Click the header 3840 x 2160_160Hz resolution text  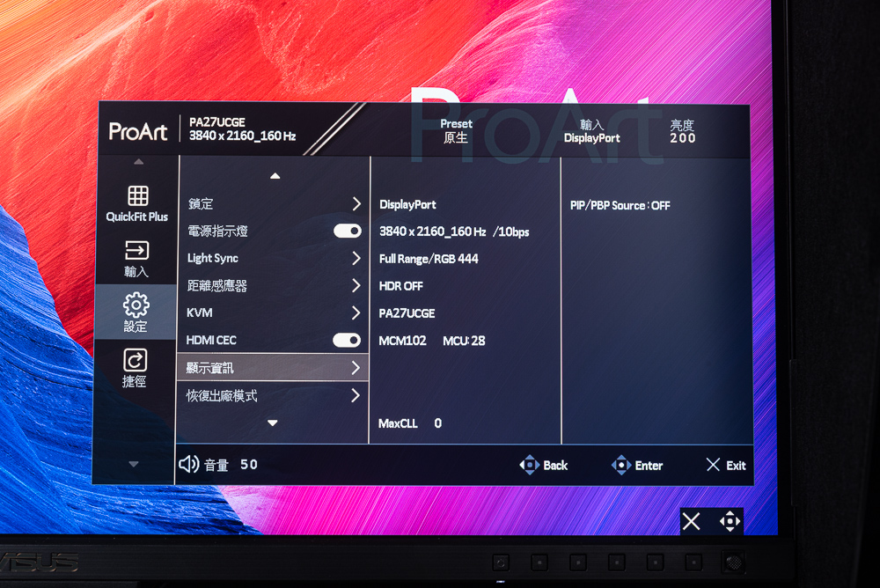coord(243,136)
